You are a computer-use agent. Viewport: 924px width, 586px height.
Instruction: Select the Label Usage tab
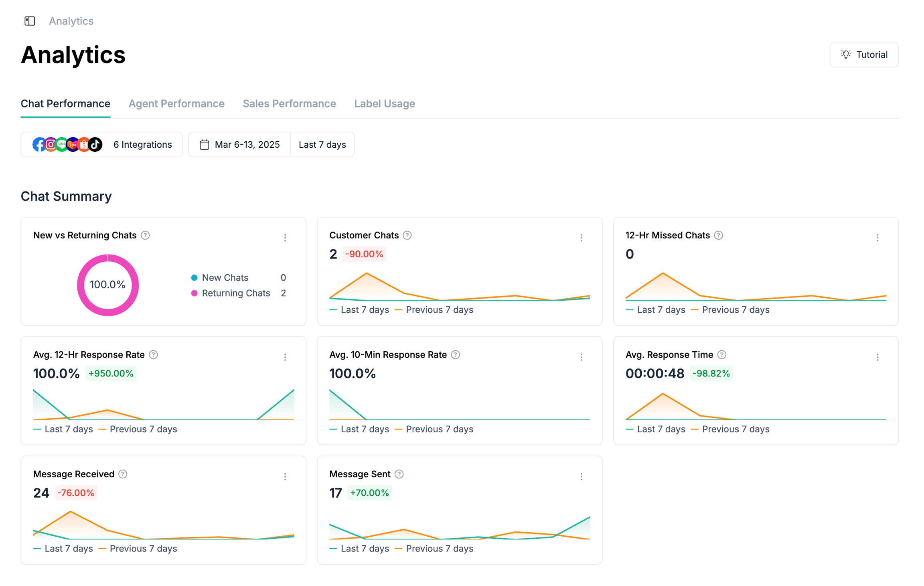click(x=384, y=104)
